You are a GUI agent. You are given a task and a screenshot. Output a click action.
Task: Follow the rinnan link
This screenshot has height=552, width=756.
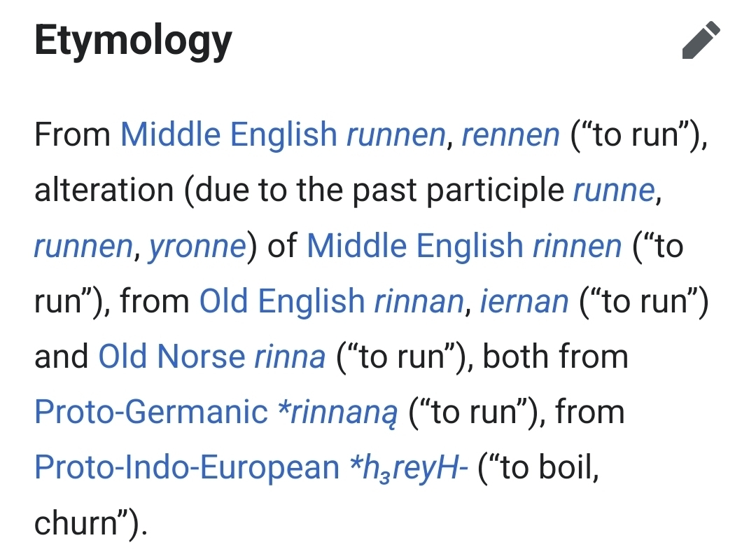[419, 301]
